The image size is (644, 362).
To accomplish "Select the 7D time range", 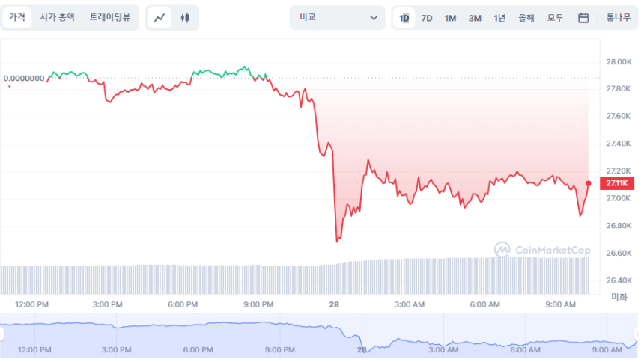I will (427, 18).
